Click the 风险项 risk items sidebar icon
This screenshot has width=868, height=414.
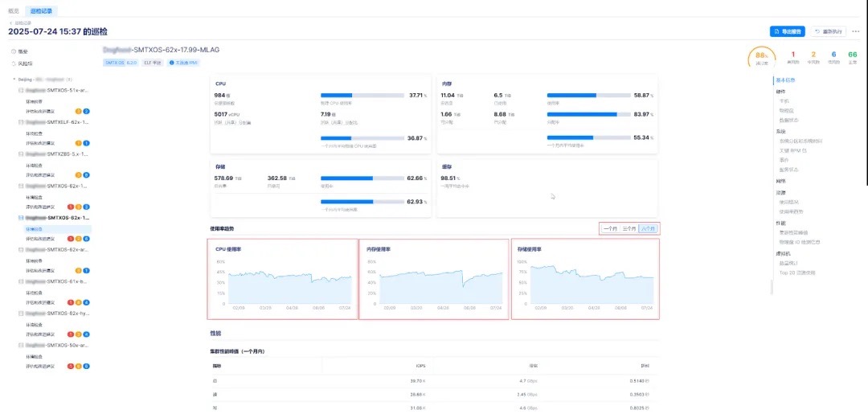[14, 63]
